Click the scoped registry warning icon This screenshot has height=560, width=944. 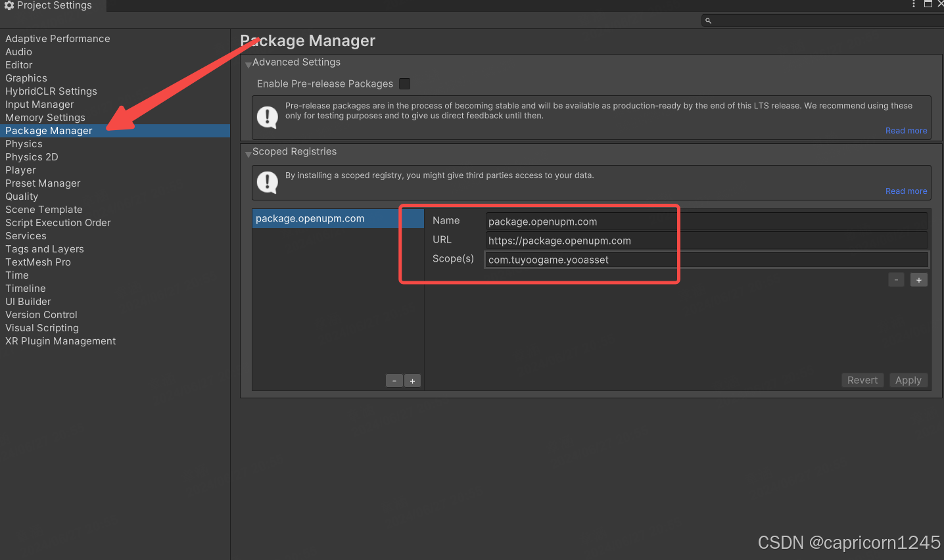click(x=267, y=182)
